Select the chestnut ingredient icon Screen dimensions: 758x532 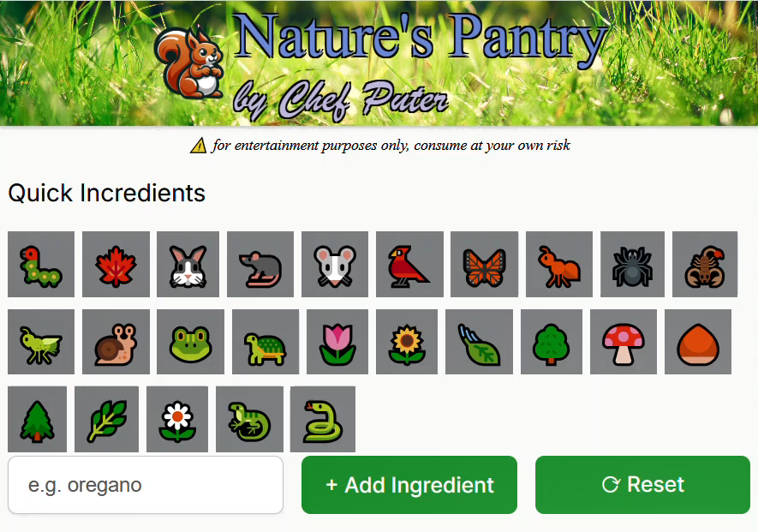[x=698, y=342]
